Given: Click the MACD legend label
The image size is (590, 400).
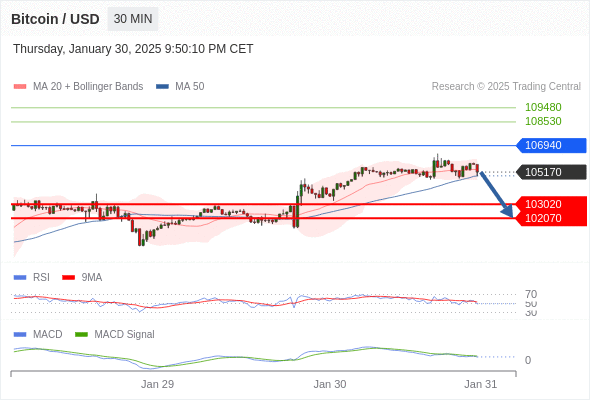Looking at the screenshot, I should [48, 335].
